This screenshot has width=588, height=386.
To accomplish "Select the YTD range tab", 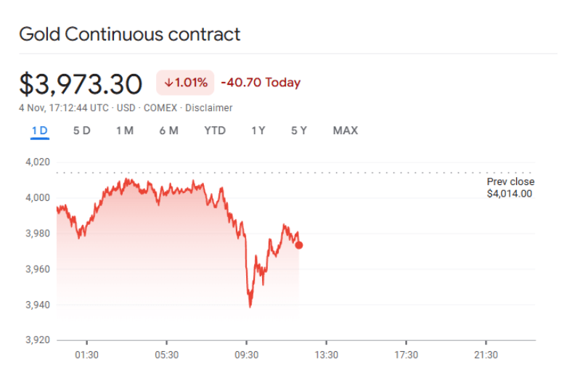I will (x=215, y=131).
